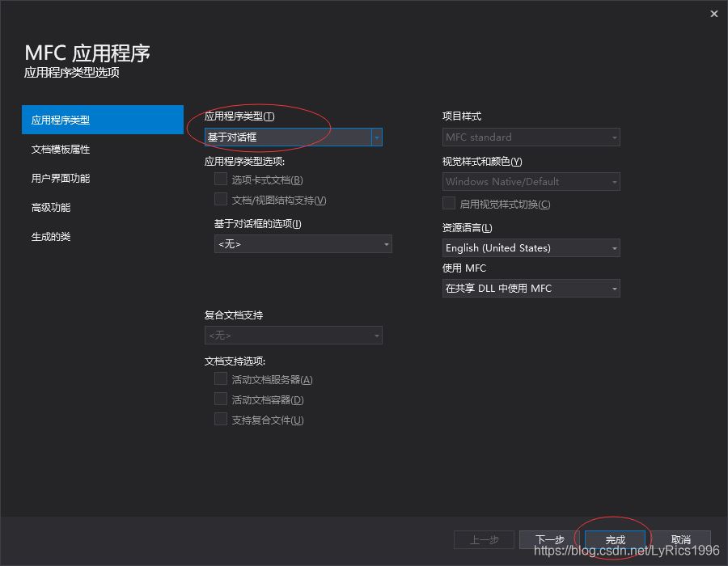Open the 复合文档支持 dropdown
The height and width of the screenshot is (566, 728).
(x=293, y=335)
